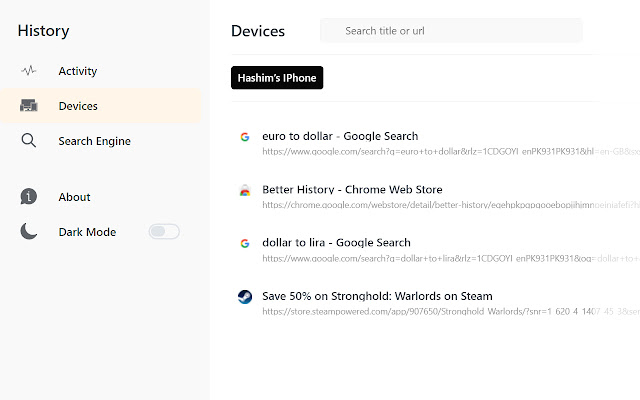Click the Devices icon in sidebar
640x400 pixels.
29,106
